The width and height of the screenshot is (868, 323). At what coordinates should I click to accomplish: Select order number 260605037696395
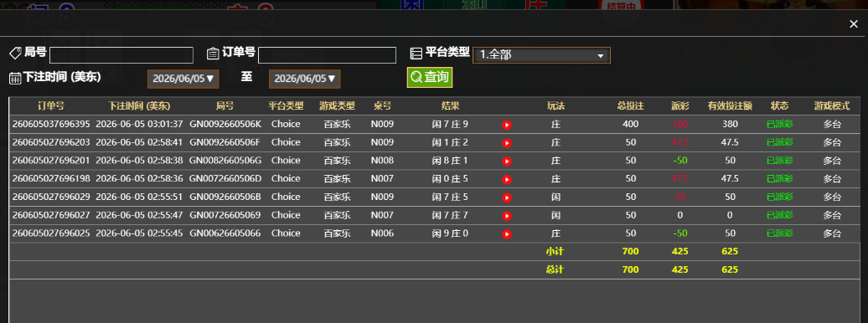[x=51, y=124]
